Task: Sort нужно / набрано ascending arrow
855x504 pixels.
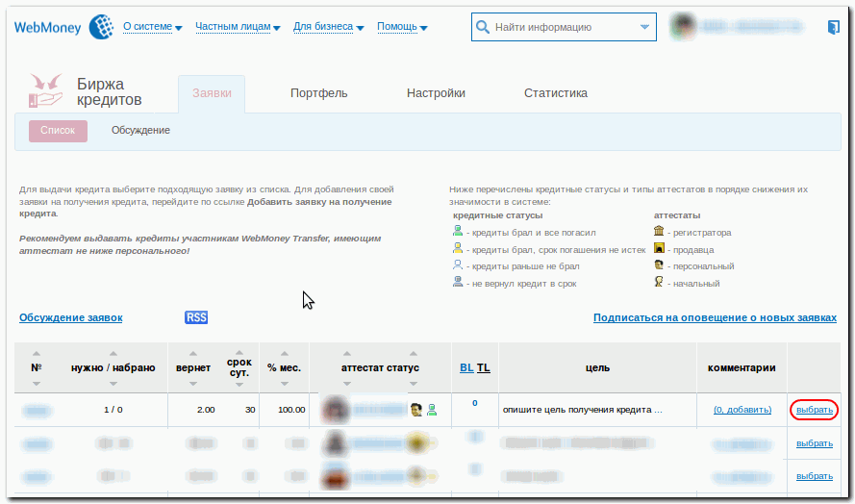Action: pyautogui.click(x=113, y=353)
